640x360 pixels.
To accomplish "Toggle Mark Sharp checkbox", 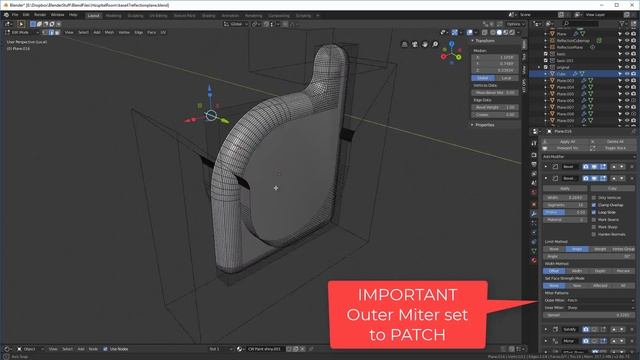I will click(594, 227).
